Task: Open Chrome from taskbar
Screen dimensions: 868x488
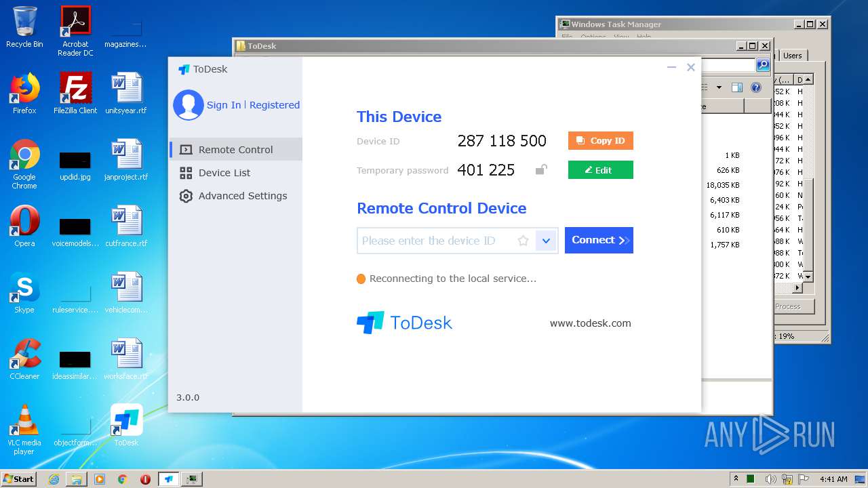Action: pyautogui.click(x=122, y=479)
